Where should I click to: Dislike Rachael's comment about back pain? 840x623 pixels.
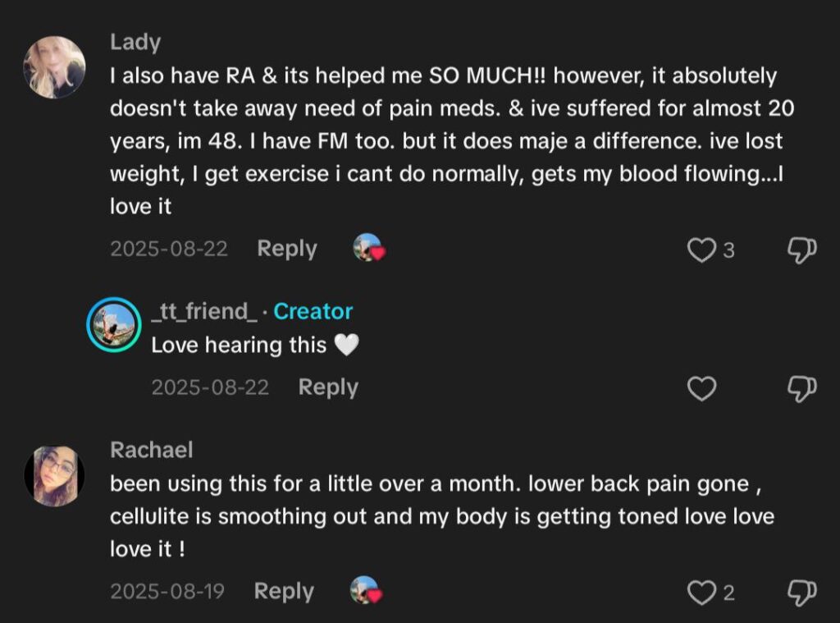click(x=801, y=592)
